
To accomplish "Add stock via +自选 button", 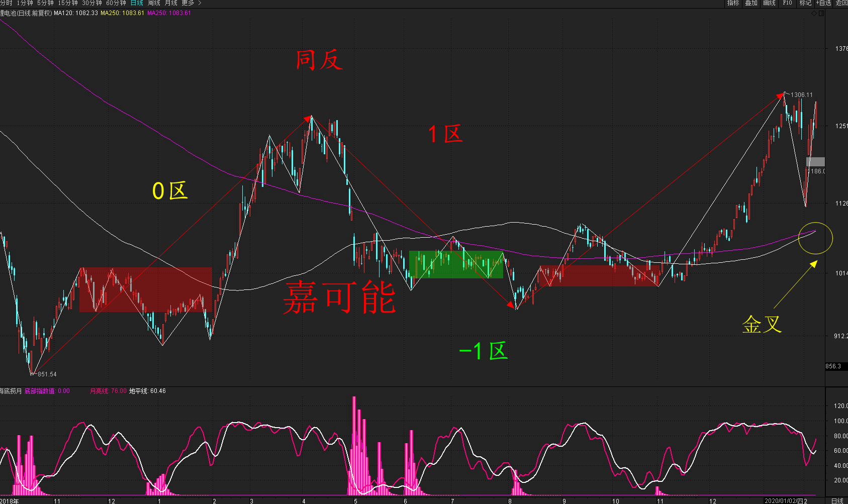I will (823, 3).
